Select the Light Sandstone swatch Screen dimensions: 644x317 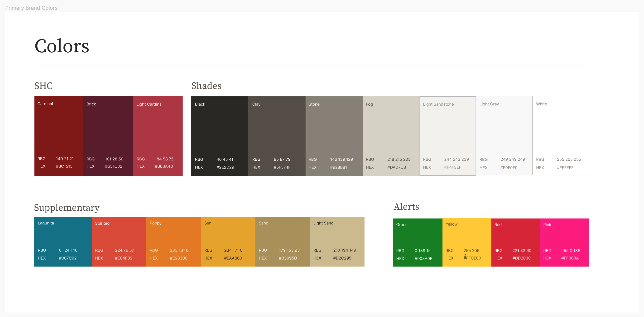pyautogui.click(x=448, y=136)
